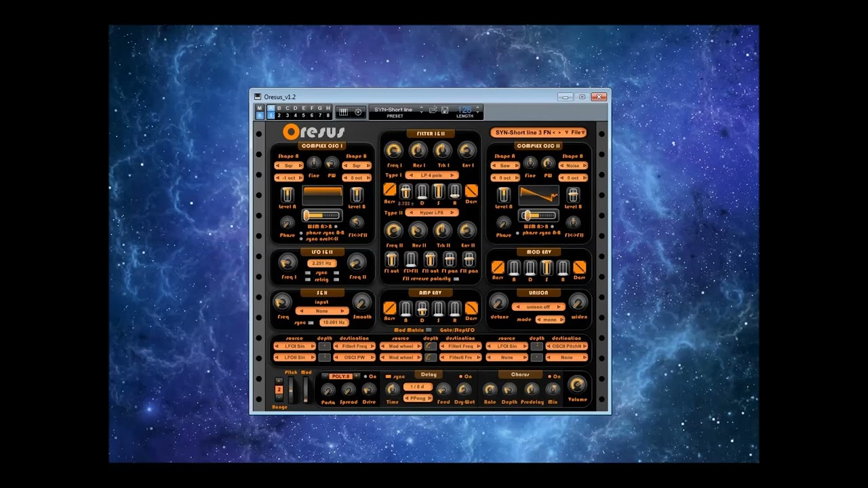Click the Mod Env attack curve icon
868x488 pixels.
pyautogui.click(x=498, y=267)
